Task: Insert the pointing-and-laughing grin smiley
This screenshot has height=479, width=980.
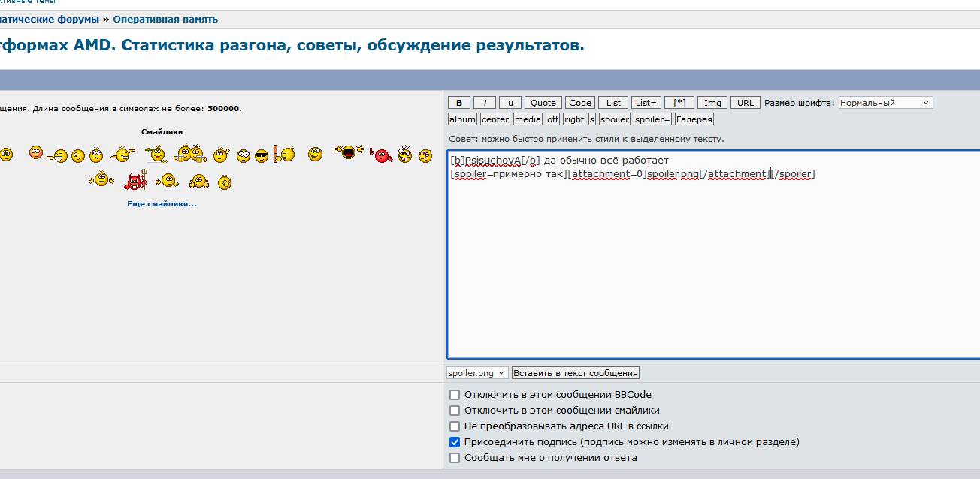Action: click(x=57, y=156)
